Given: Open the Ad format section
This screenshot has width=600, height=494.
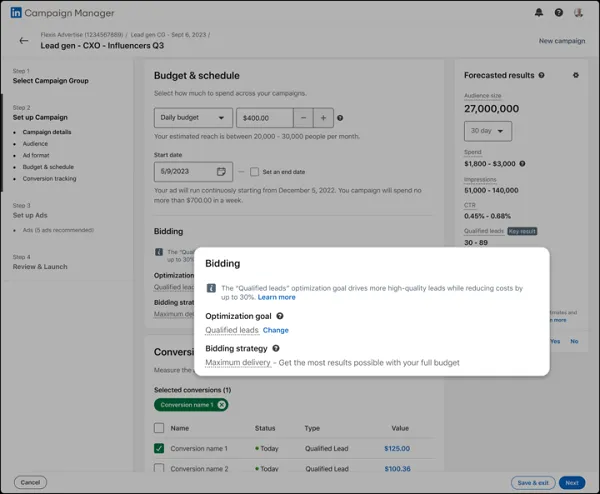Looking at the screenshot, I should point(36,155).
